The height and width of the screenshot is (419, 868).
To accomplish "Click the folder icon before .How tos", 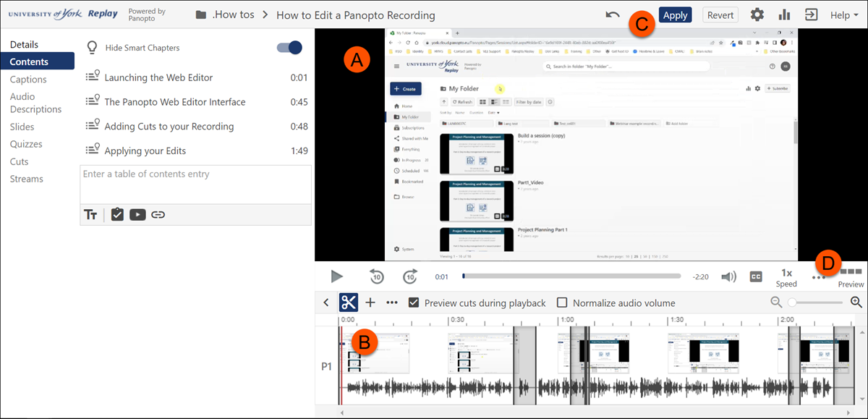I will click(x=201, y=14).
